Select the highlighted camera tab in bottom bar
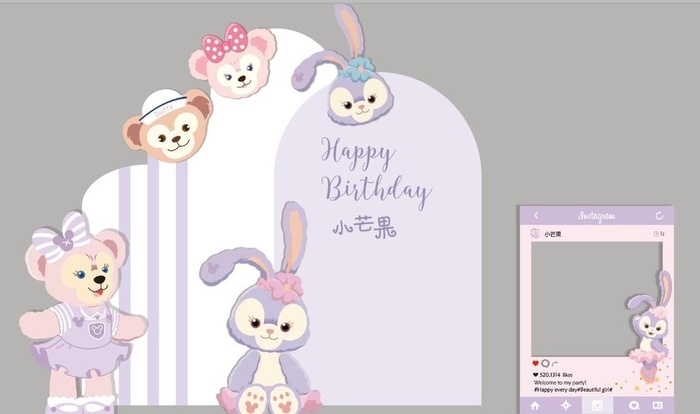This screenshot has width=700, height=414. pyautogui.click(x=597, y=406)
